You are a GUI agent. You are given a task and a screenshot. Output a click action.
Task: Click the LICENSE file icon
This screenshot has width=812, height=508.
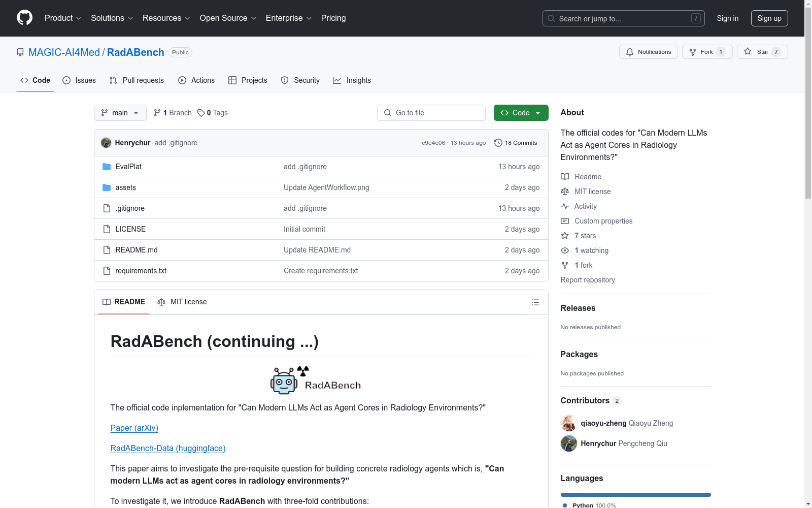tap(107, 229)
